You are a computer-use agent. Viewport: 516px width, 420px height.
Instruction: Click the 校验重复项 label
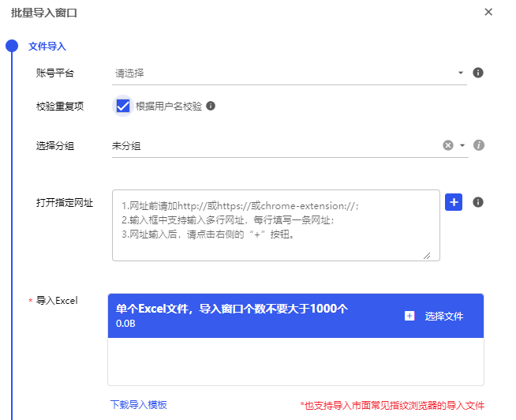click(x=60, y=106)
